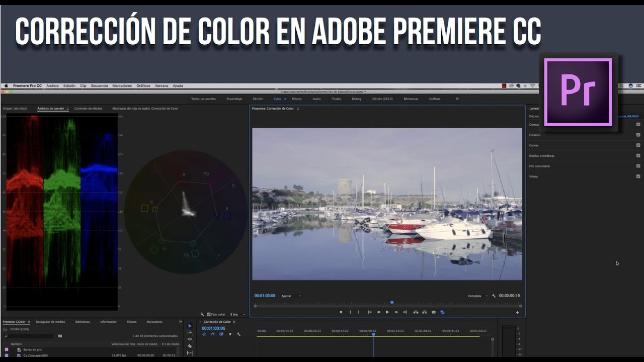Toggle Creativo section checkbox
Viewport: 644px width, 362px height.
tap(638, 135)
